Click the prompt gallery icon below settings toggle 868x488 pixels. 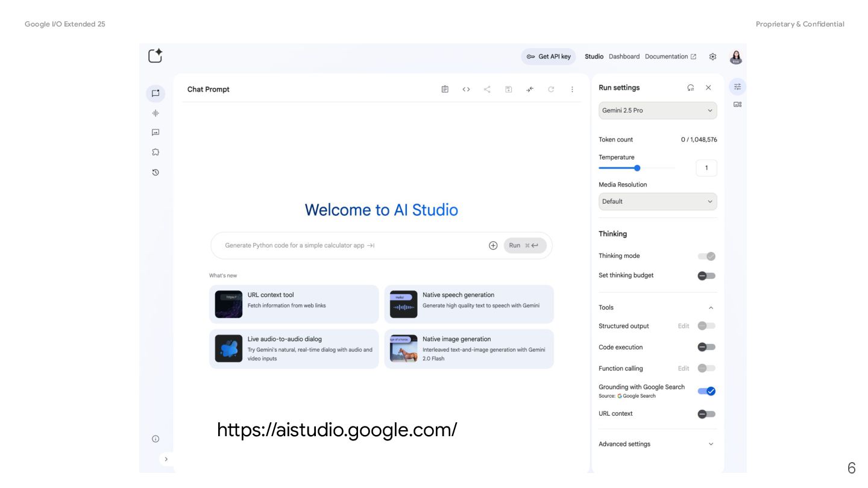coord(737,104)
